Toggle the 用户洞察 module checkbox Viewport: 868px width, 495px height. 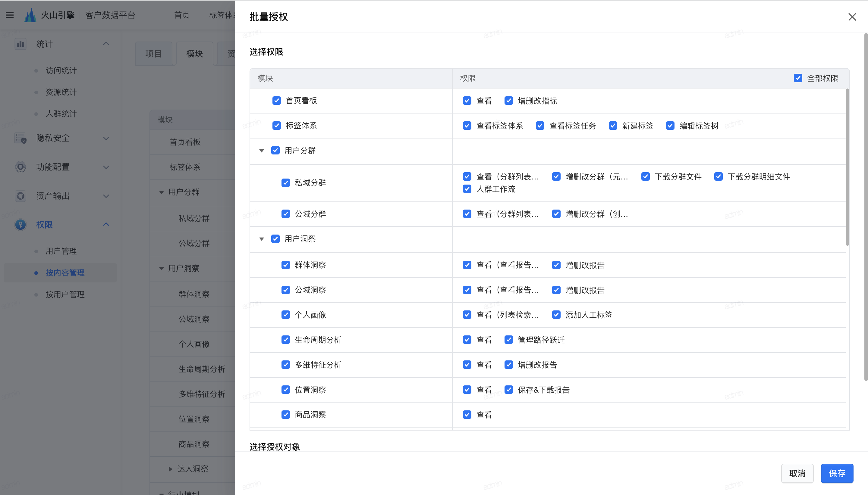click(275, 239)
